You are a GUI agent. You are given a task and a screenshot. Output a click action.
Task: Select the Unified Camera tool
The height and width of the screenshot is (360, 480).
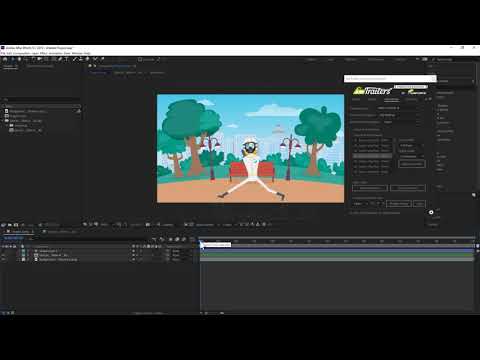click(x=40, y=59)
